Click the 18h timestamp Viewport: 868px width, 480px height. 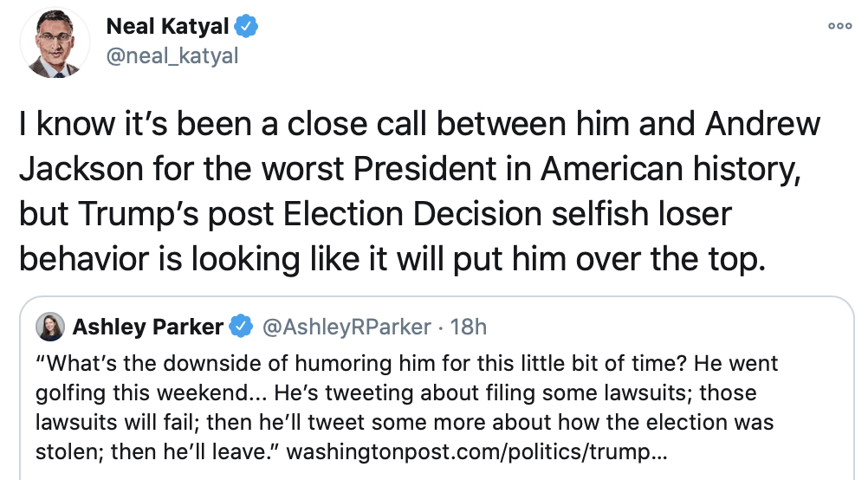click(x=469, y=327)
